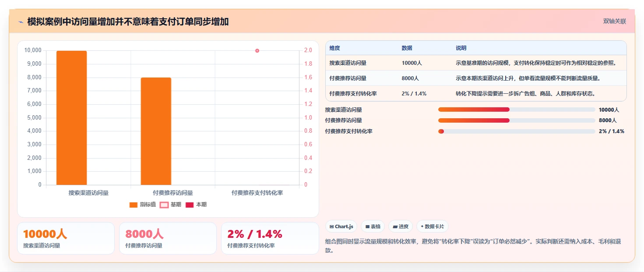Click the 说明 table column header
Image resolution: width=644 pixels, height=272 pixels.
461,48
